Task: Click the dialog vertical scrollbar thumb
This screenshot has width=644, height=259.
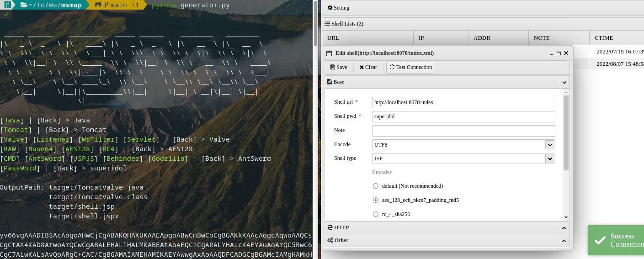Action: click(x=566, y=133)
